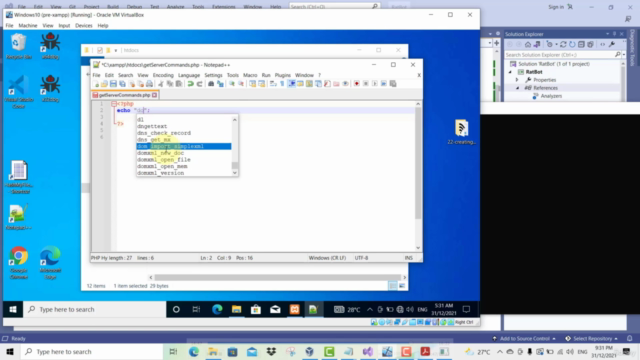
Task: Choose dns_check_record from autocomplete list
Action: 184,133
